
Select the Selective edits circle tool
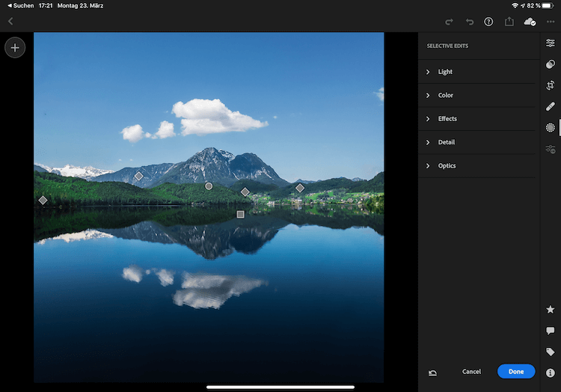point(551,128)
